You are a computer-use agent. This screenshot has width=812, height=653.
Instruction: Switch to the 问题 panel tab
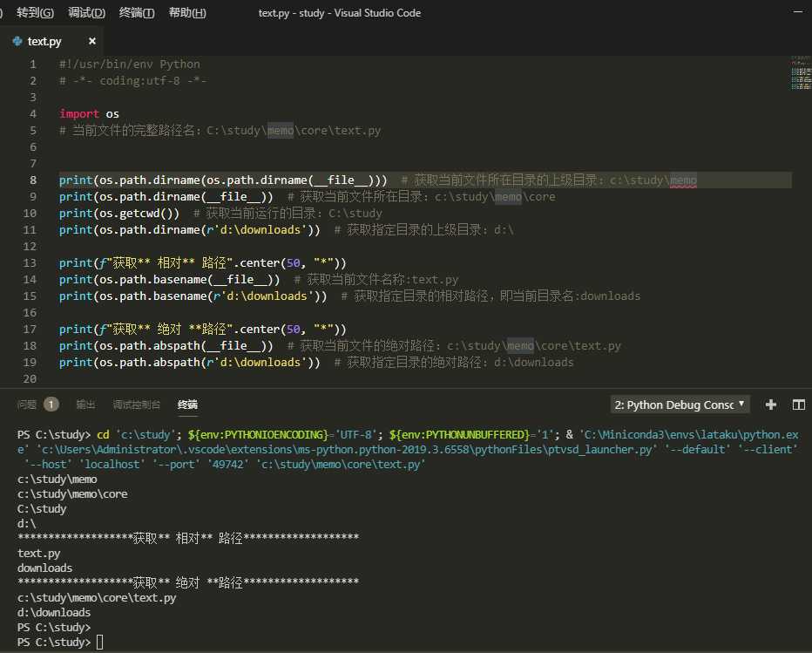27,405
